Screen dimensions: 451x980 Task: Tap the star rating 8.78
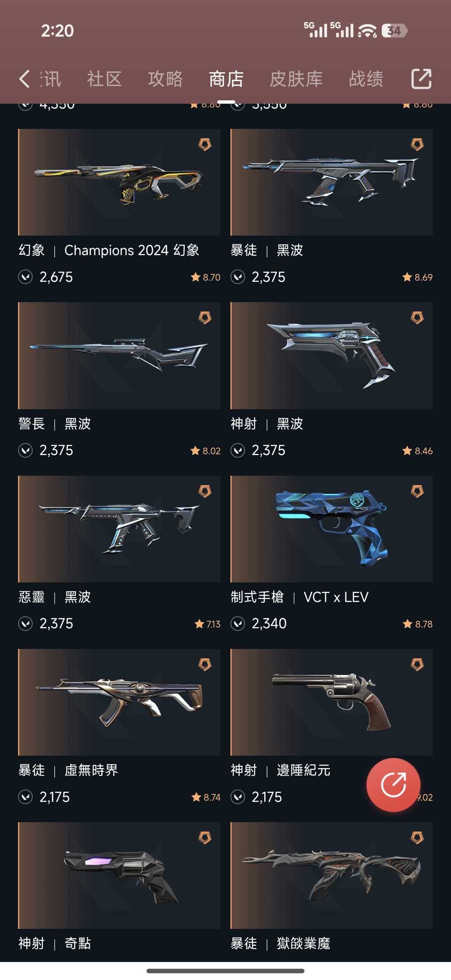coord(418,624)
